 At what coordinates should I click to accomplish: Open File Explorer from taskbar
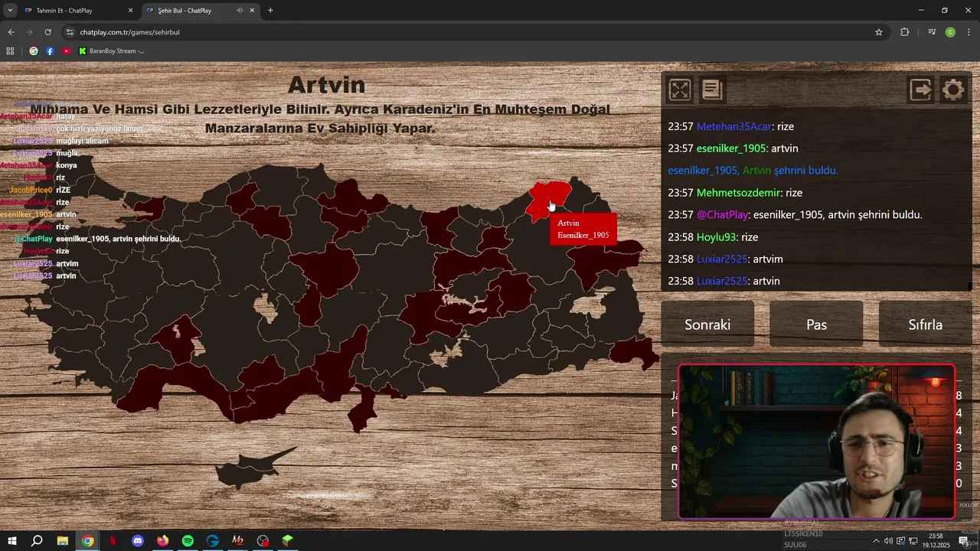[63, 540]
